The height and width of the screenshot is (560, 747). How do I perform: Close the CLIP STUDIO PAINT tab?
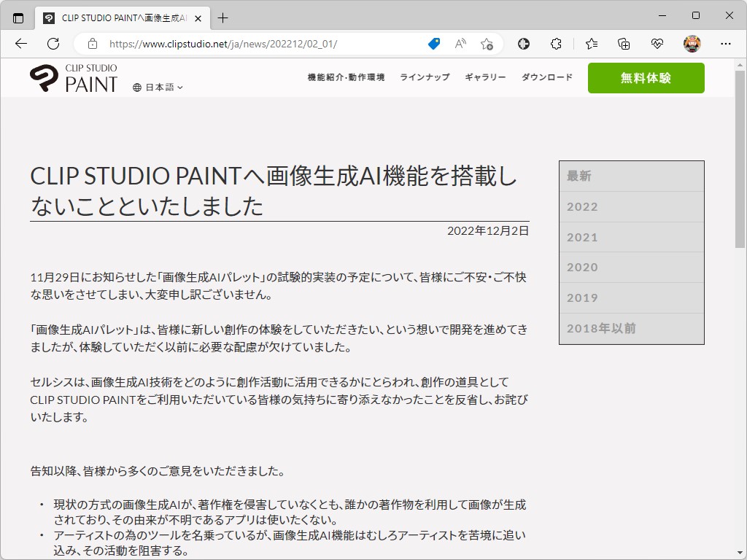pyautogui.click(x=198, y=18)
